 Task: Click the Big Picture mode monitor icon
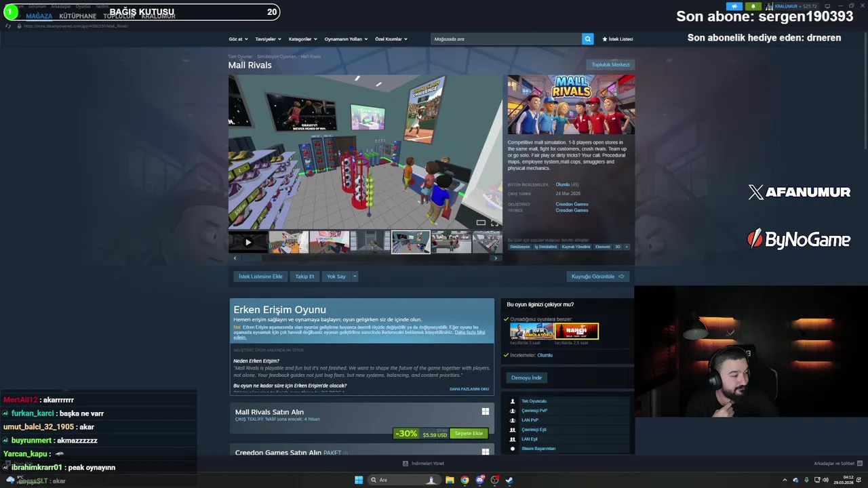[827, 6]
